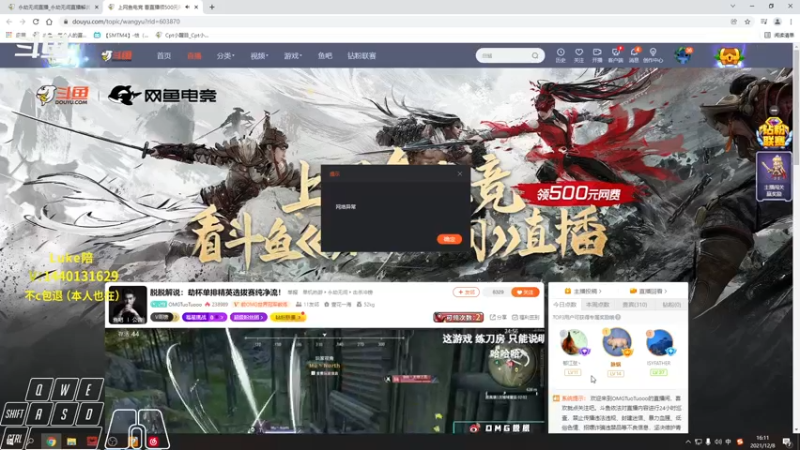Click the taskbar clock showing 16:11

(x=762, y=441)
